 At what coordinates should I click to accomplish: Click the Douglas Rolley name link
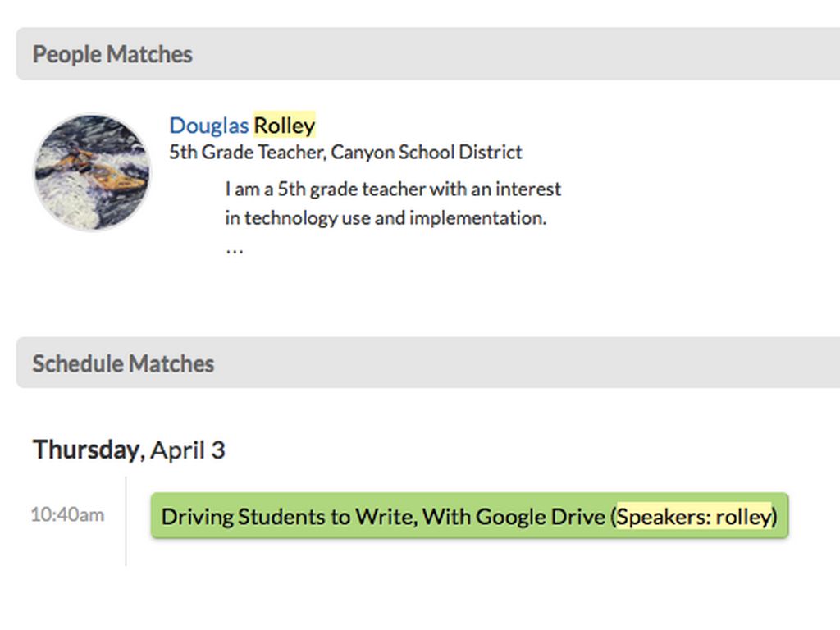point(242,126)
